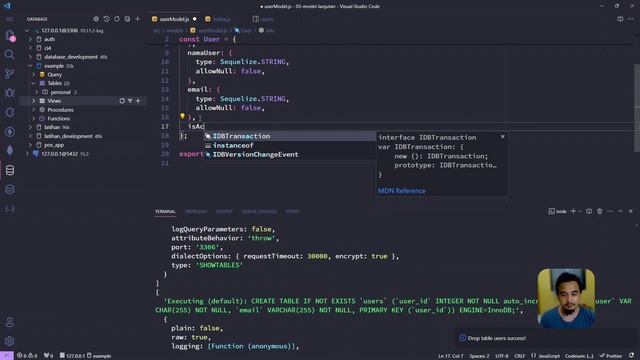Open Database panel settings gear

click(96, 19)
